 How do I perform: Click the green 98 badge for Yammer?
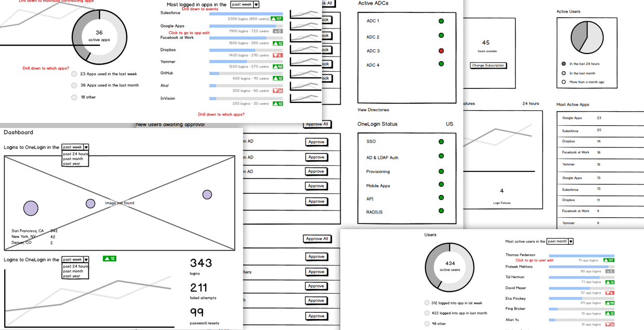[277, 67]
